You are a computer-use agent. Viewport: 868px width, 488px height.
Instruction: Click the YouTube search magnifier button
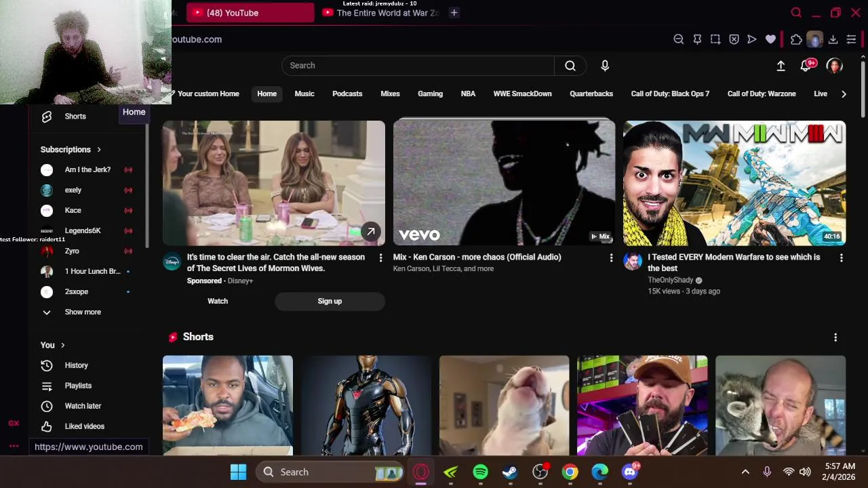570,66
